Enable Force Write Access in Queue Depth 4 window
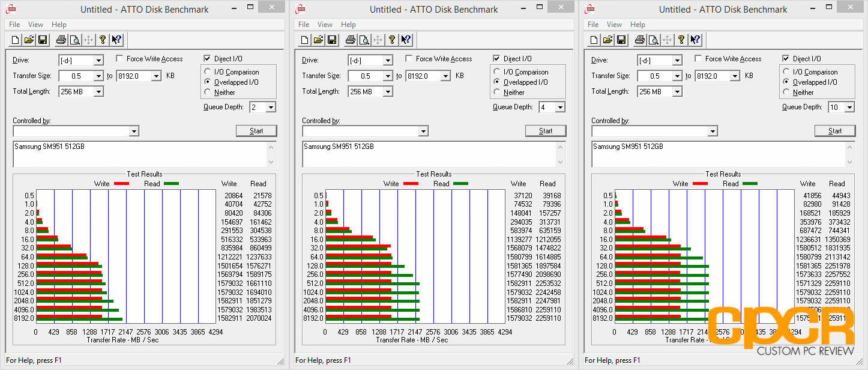This screenshot has width=868, height=370. point(409,59)
